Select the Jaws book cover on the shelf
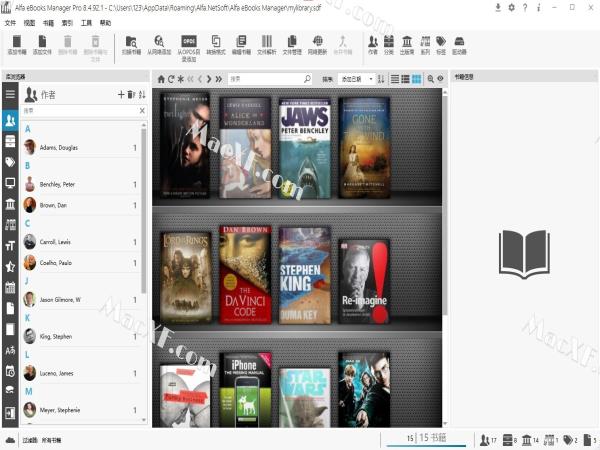The image size is (600, 450). pyautogui.click(x=305, y=148)
